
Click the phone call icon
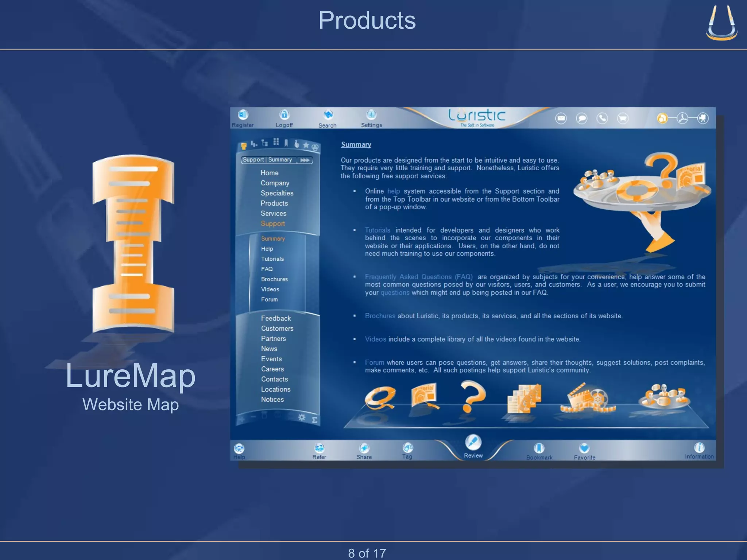(602, 118)
